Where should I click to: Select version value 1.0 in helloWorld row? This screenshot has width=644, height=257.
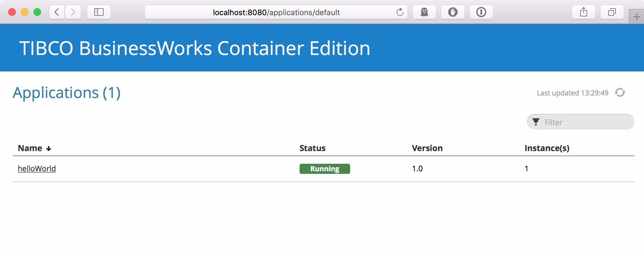click(x=417, y=168)
